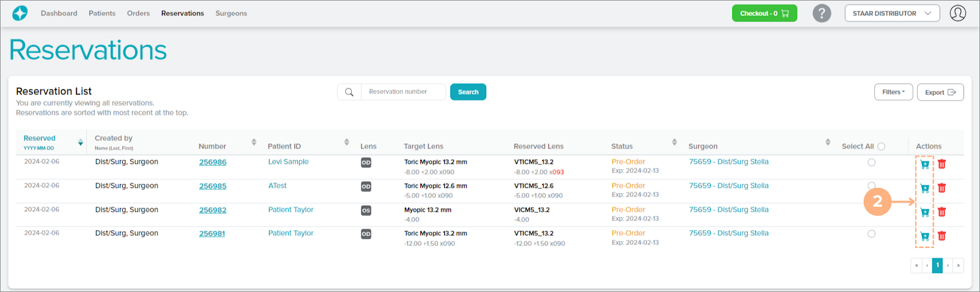This screenshot has height=292, width=980.
Task: Add reservation 256986 to cart
Action: [924, 164]
